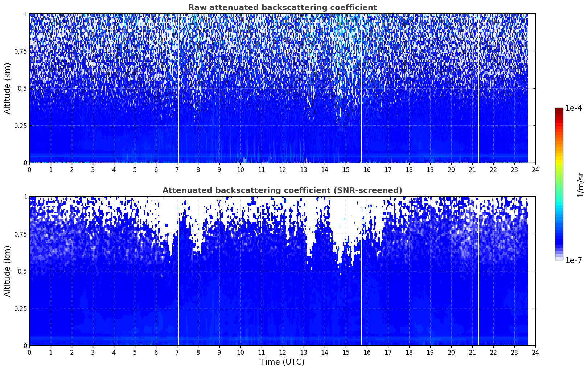Click the bottom plot's 'Altitude (km)' label
Viewport: 588px width, 370px height.
click(x=8, y=271)
